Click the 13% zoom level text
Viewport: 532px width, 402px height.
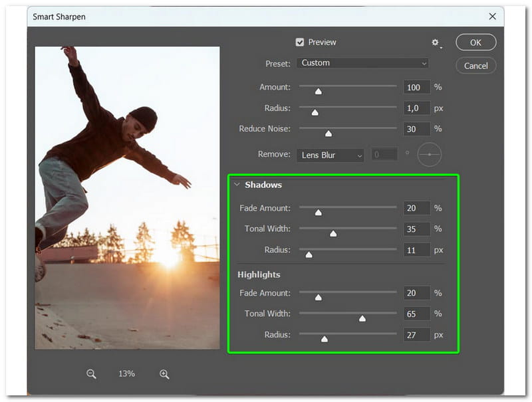[126, 373]
